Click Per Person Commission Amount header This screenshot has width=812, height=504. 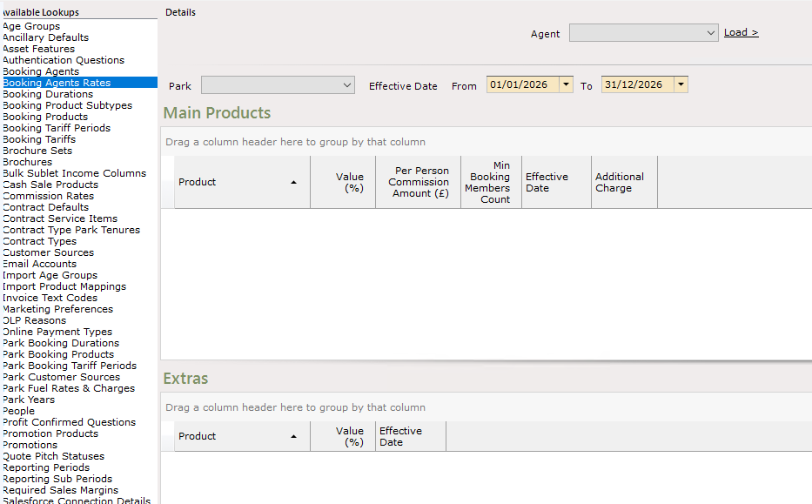click(419, 182)
